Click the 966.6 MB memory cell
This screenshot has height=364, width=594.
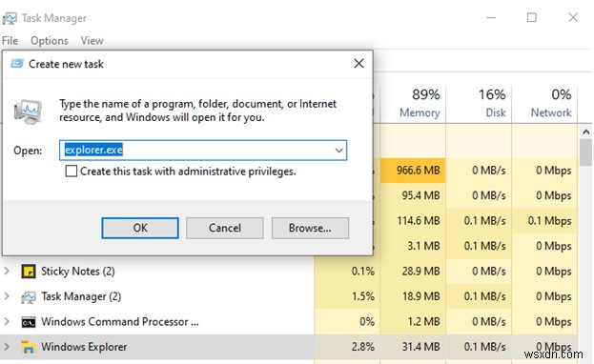(x=413, y=171)
